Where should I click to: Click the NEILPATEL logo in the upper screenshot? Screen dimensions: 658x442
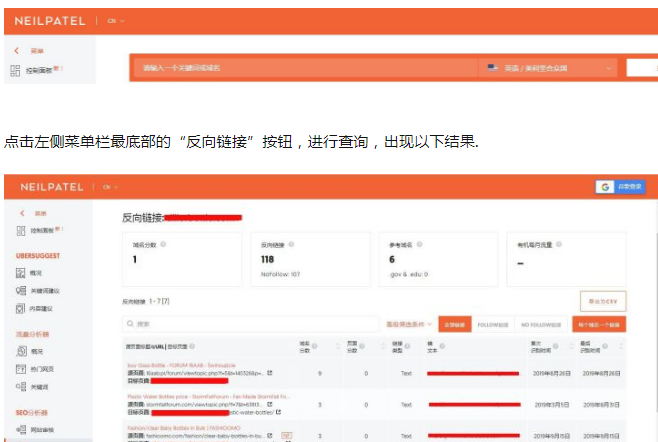coord(50,21)
